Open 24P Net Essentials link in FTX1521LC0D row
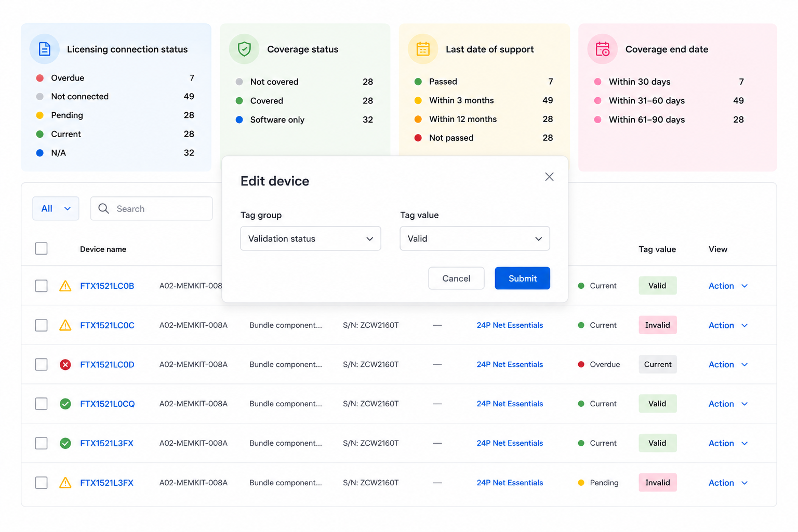This screenshot has height=532, width=798. 510,365
